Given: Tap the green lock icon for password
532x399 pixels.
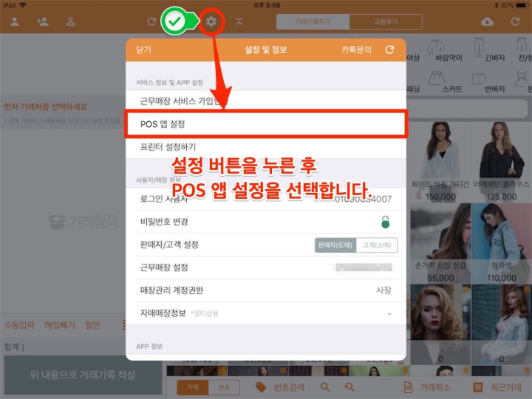Looking at the screenshot, I should tap(385, 222).
